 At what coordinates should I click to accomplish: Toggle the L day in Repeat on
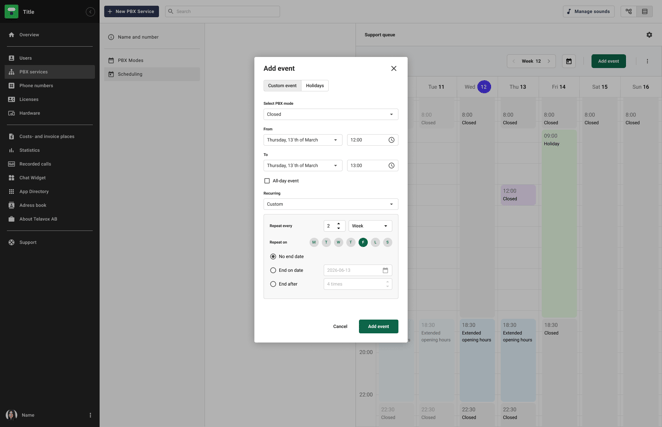pyautogui.click(x=375, y=242)
